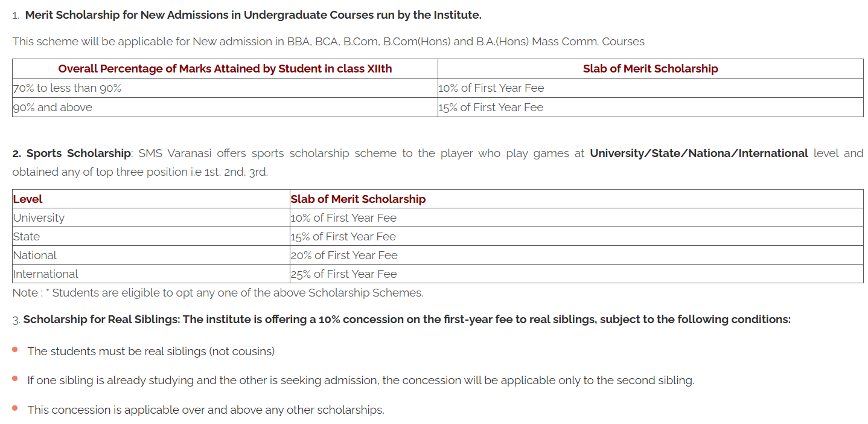Viewport: 868px width, 424px height.
Task: Click the "Scholarship for Real Siblings" heading
Action: pos(101,320)
